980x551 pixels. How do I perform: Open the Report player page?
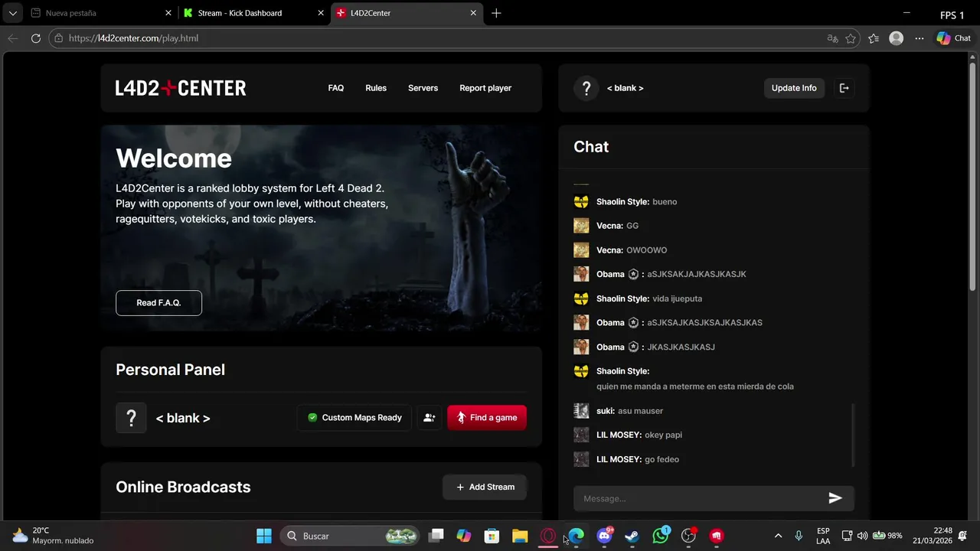[x=485, y=88]
